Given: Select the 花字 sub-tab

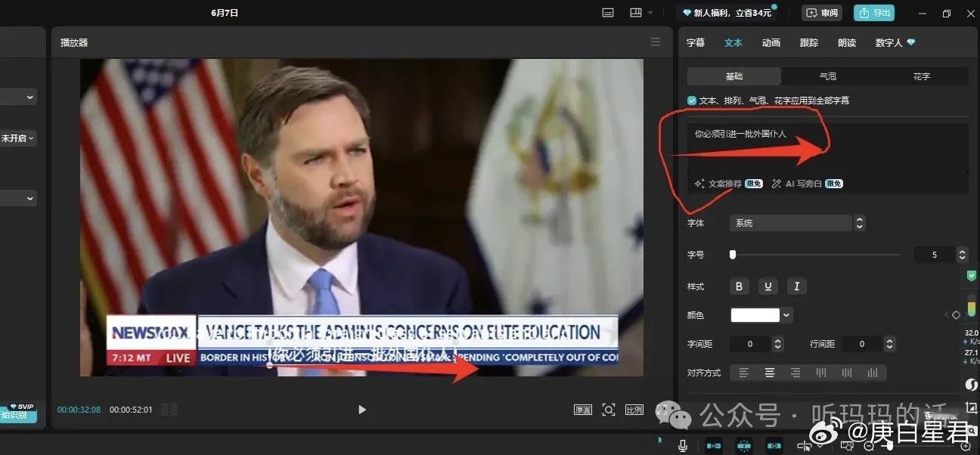Looking at the screenshot, I should coord(921,76).
